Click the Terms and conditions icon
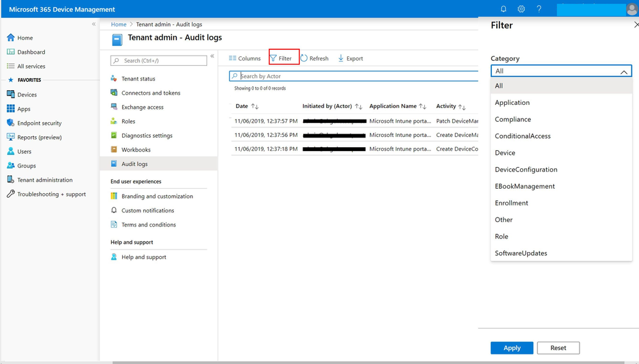 pos(114,225)
